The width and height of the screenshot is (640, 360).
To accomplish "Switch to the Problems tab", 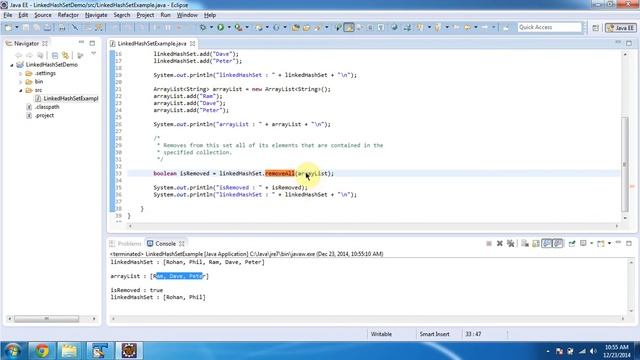I will [126, 244].
